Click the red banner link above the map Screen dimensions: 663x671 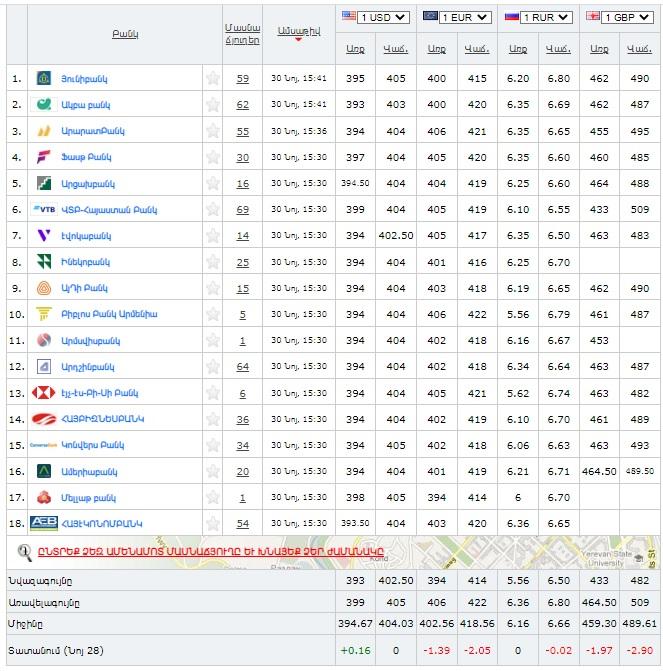coord(210,550)
